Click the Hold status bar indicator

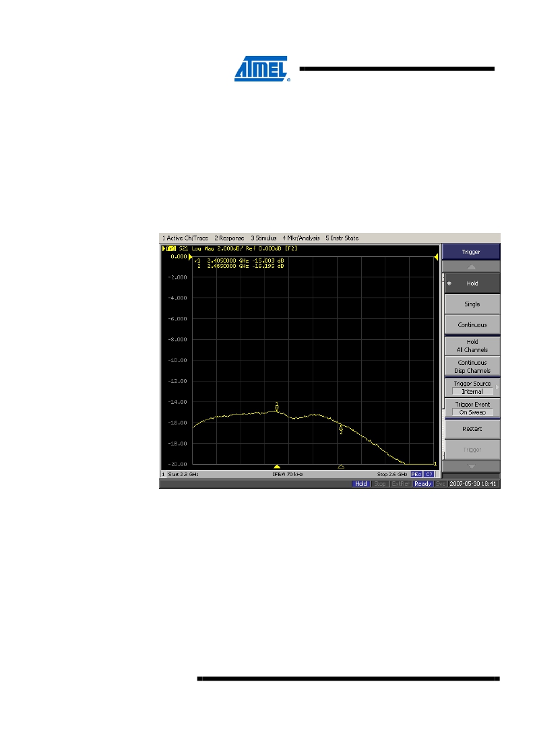[x=361, y=483]
